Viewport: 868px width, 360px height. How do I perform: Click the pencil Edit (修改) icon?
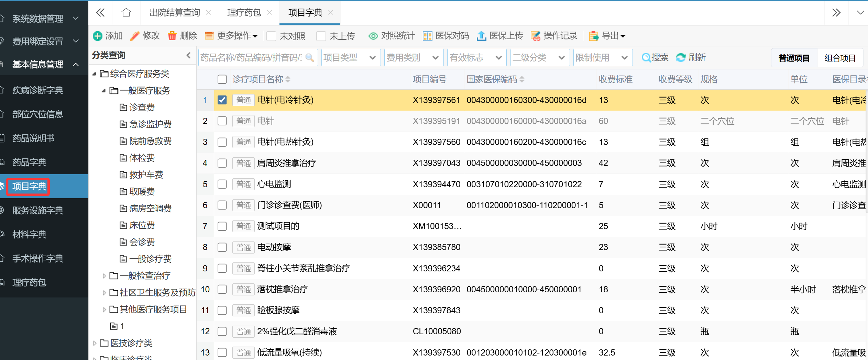135,36
